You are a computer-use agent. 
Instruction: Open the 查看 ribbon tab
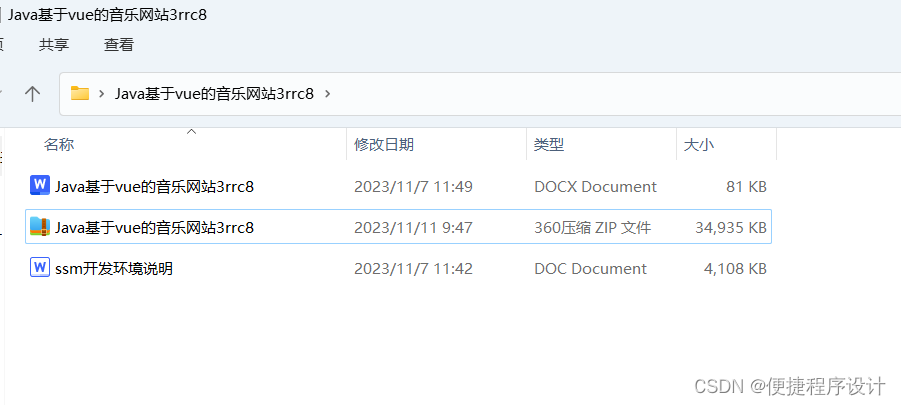pos(119,45)
